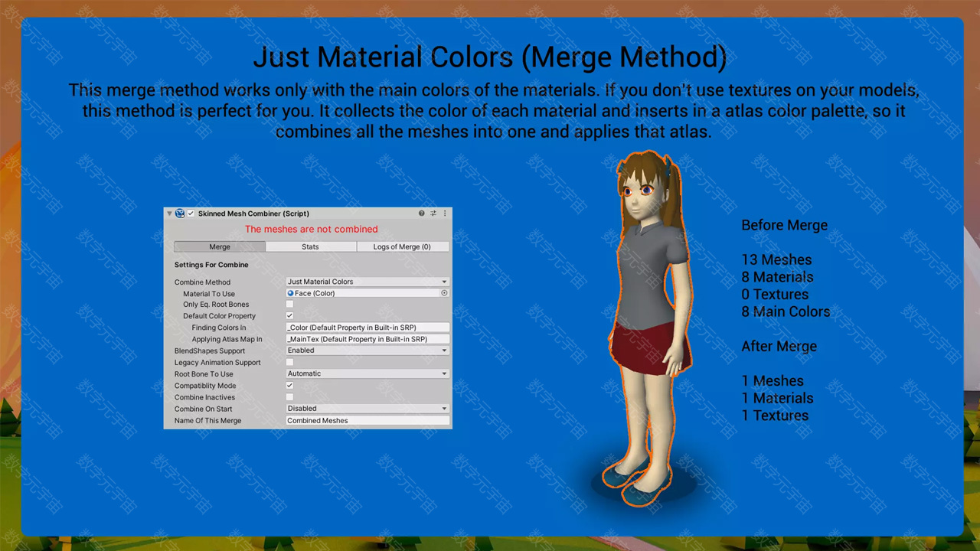This screenshot has height=551, width=980.
Task: Switch to the Stats tab
Action: click(310, 246)
